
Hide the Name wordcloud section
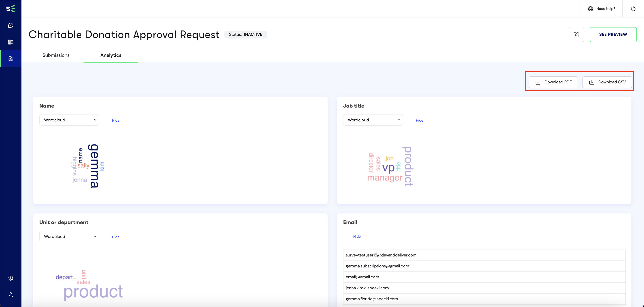115,120
